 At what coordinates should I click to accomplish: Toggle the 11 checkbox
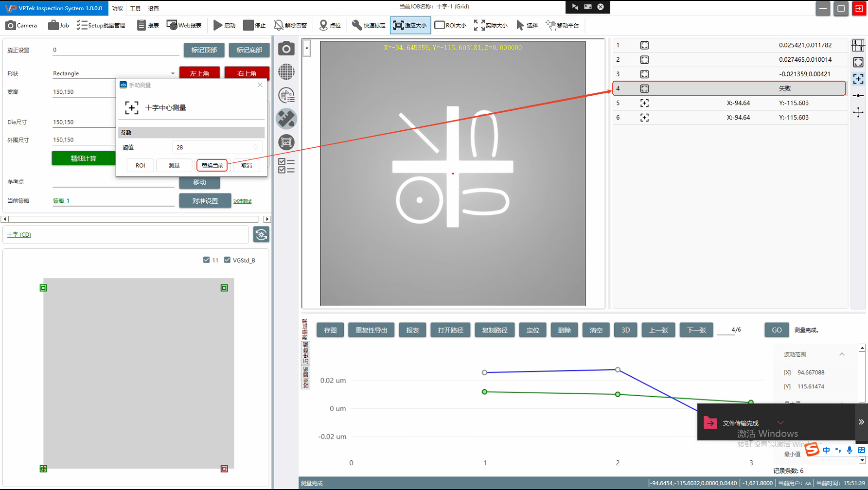206,260
